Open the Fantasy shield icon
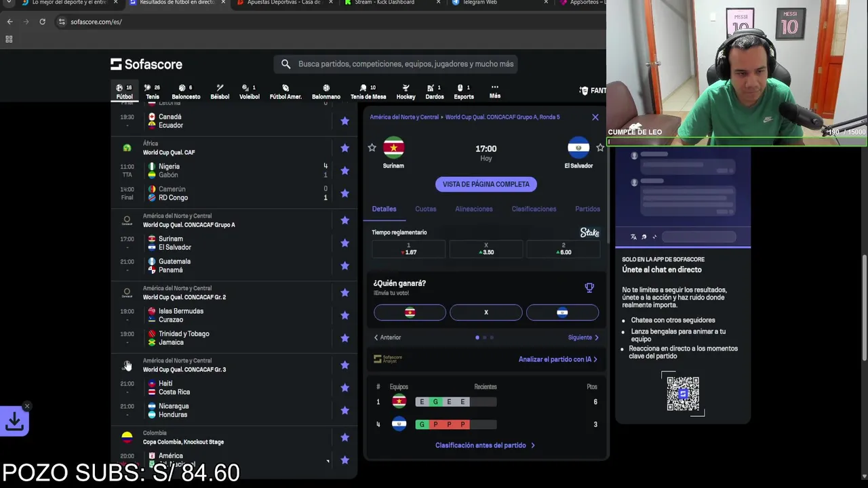This screenshot has width=868, height=488. (x=584, y=90)
